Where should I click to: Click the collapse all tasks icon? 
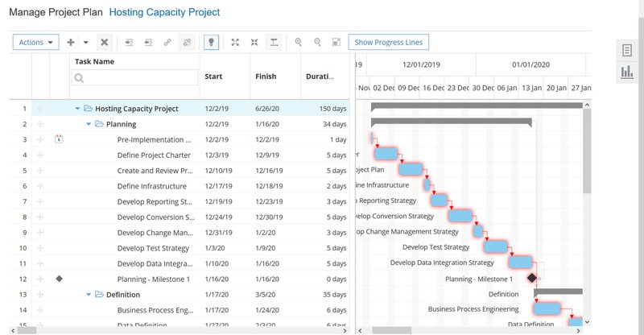click(254, 43)
